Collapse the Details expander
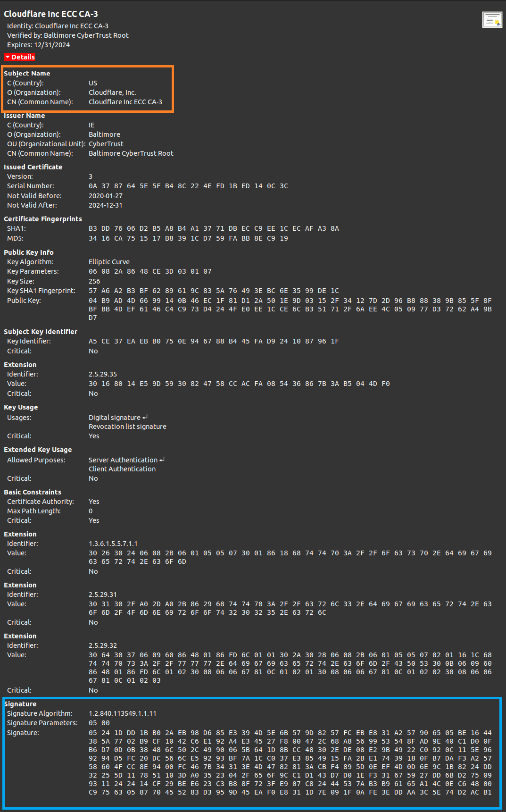This screenshot has width=506, height=812. (x=20, y=57)
